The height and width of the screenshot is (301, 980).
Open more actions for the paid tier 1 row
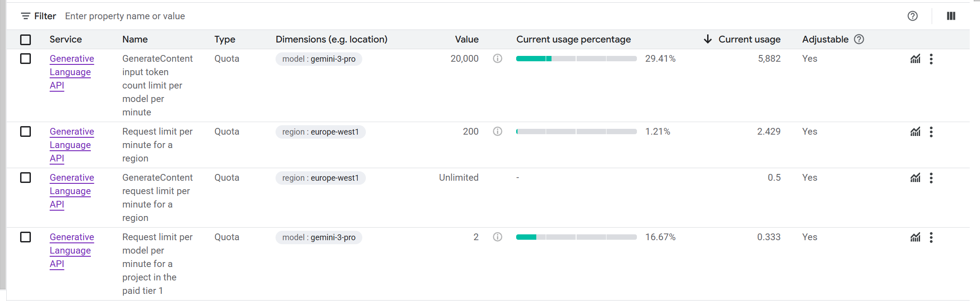pyautogui.click(x=931, y=237)
